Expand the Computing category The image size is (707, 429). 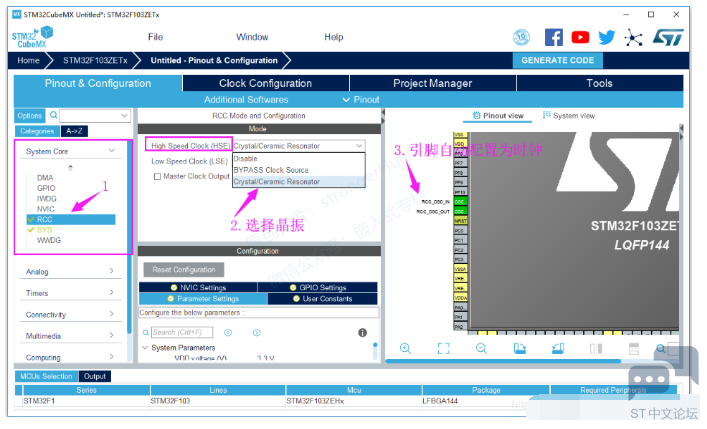coord(111,356)
